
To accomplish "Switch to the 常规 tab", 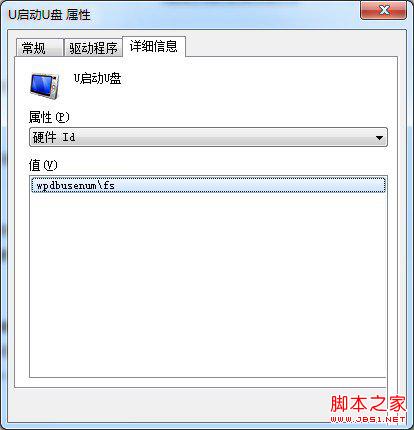I will (x=39, y=48).
